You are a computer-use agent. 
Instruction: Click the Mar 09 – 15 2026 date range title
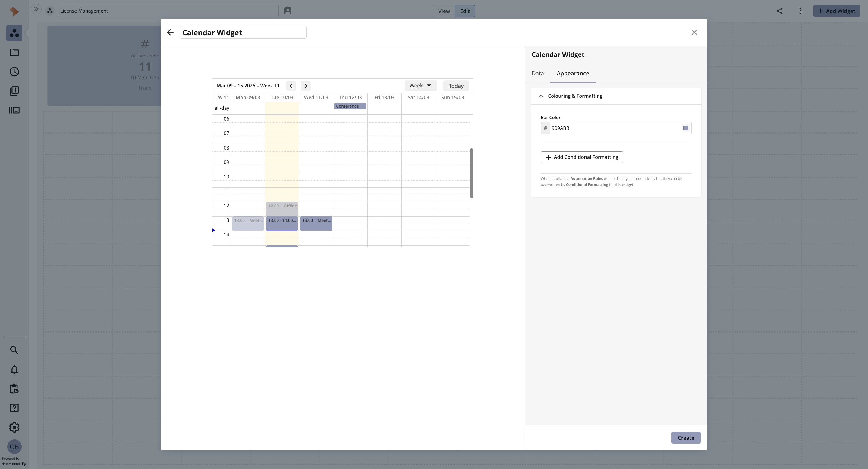[x=248, y=86]
